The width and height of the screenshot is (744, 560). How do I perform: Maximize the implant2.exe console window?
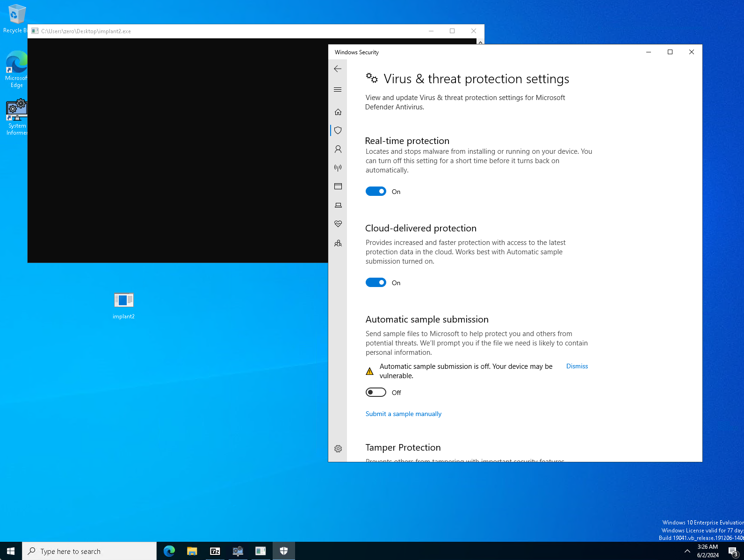(x=452, y=31)
